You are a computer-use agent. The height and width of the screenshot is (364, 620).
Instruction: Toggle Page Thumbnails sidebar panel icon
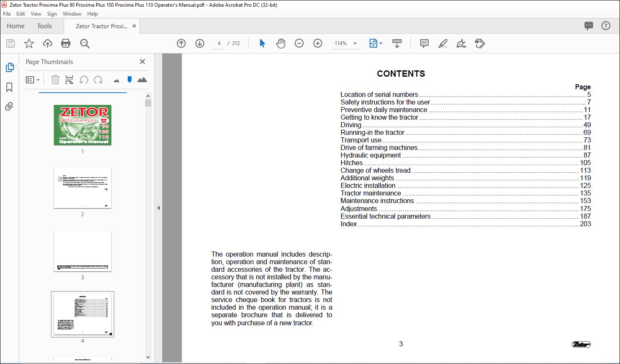pyautogui.click(x=9, y=67)
